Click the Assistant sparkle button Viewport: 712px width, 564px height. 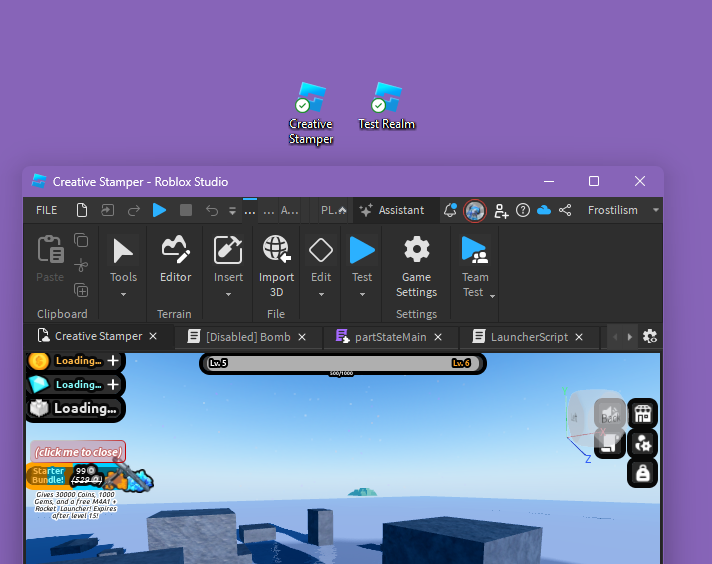click(391, 210)
